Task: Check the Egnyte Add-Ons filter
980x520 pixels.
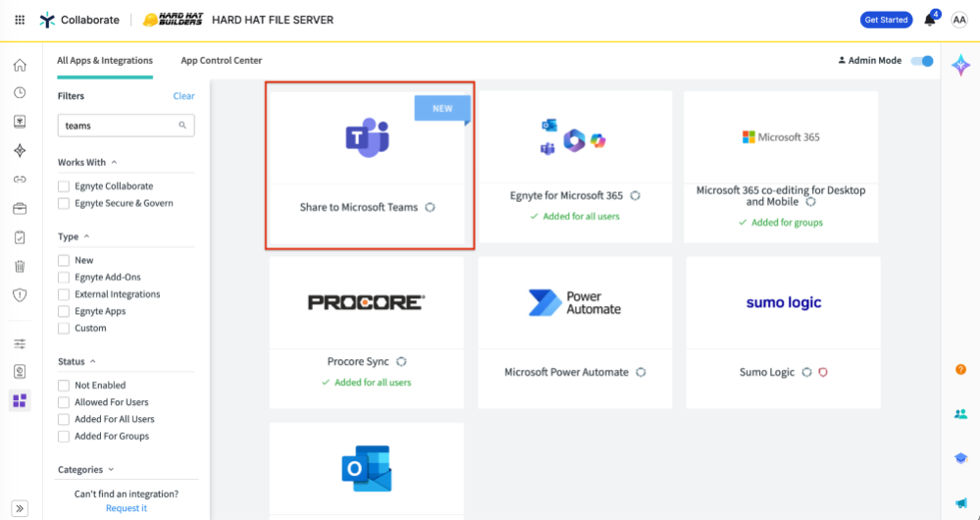Action: (x=63, y=277)
